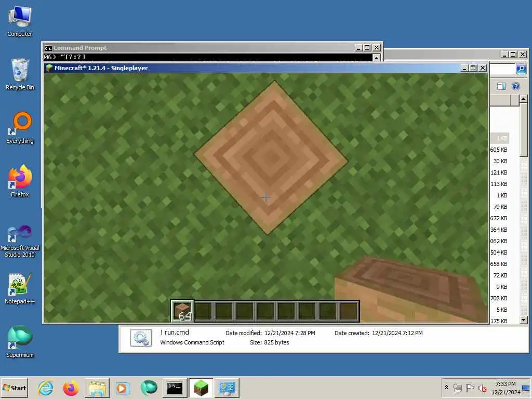
Task: Select the file row showing 708 KB
Action: [x=499, y=298]
